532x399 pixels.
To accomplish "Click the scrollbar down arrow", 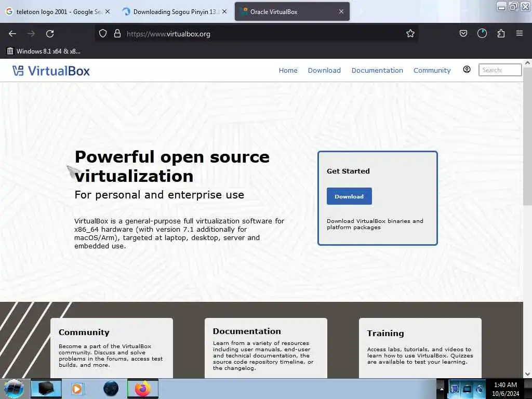I will point(527,374).
